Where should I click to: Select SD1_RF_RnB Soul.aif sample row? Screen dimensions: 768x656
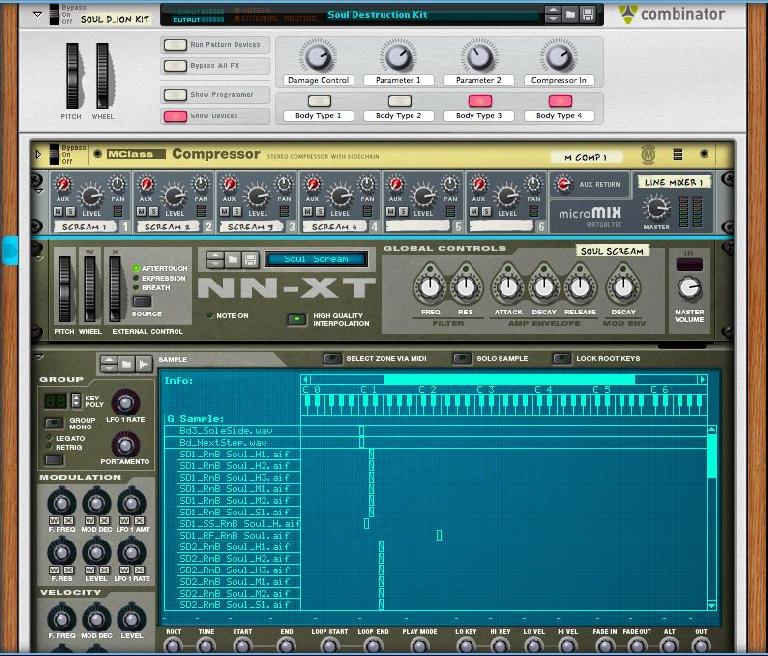pos(239,535)
